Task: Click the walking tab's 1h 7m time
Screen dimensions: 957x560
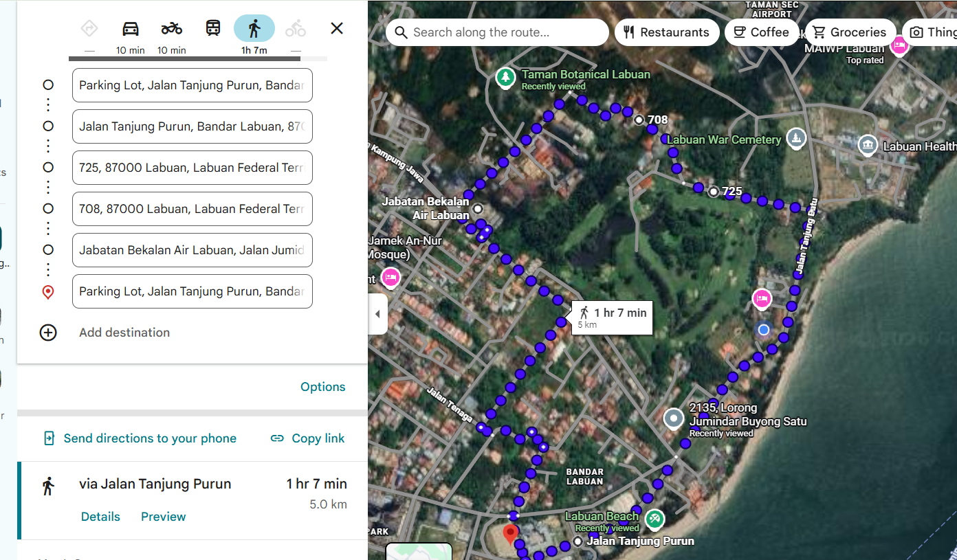Action: tap(254, 50)
